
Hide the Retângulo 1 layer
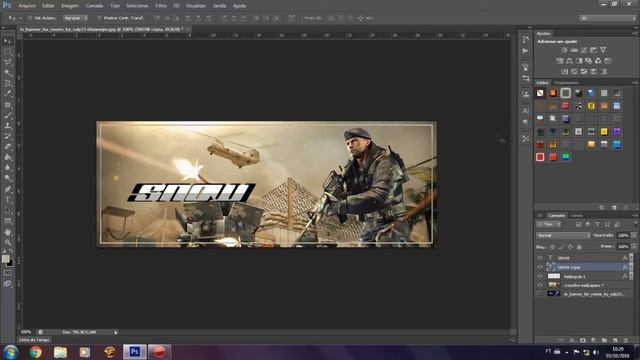540,276
